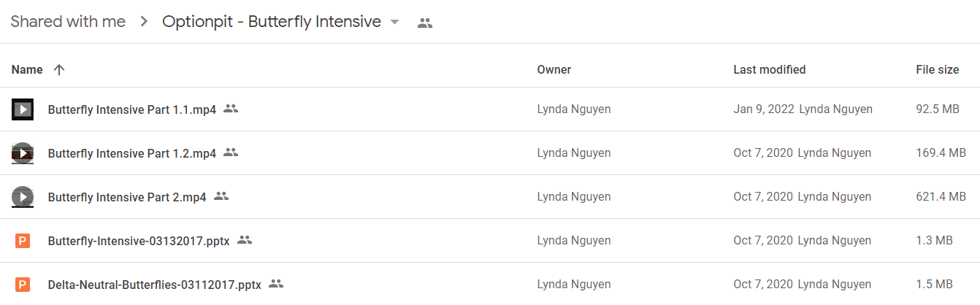The image size is (980, 305).
Task: Select Optionpit - Butterfly Intensive folder title
Action: (272, 22)
